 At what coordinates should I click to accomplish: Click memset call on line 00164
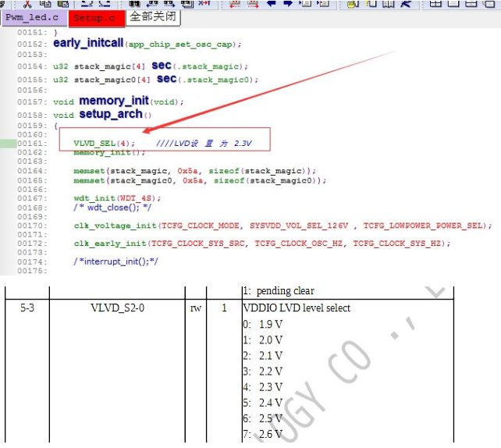click(x=195, y=171)
